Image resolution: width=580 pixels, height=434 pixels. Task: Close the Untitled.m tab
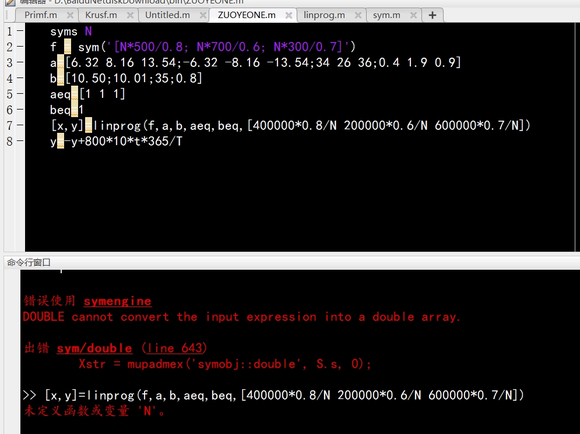coord(203,15)
